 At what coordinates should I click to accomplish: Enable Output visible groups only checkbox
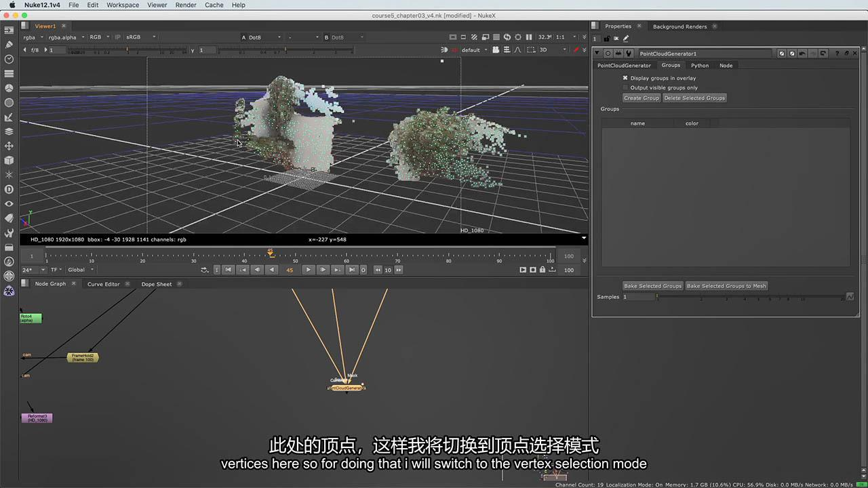click(x=625, y=87)
